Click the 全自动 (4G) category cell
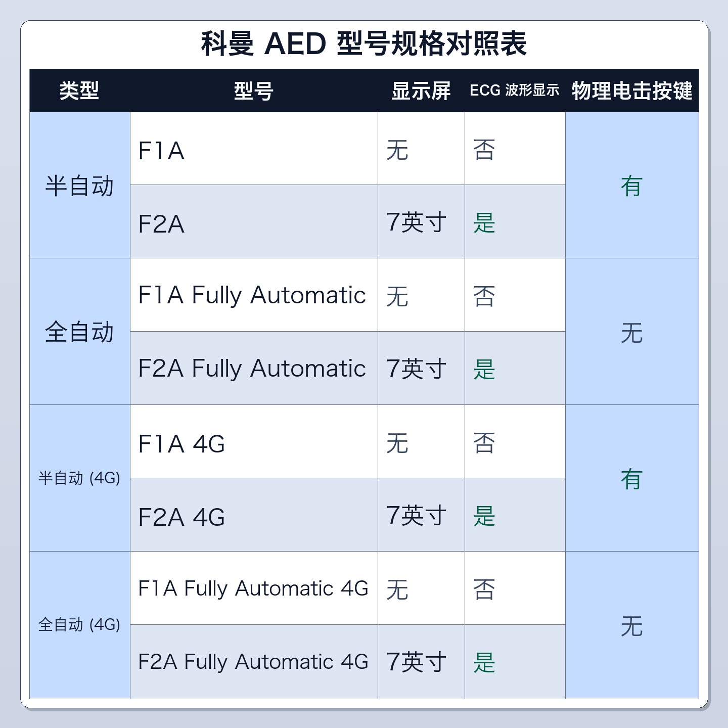728x728 pixels. tap(80, 625)
